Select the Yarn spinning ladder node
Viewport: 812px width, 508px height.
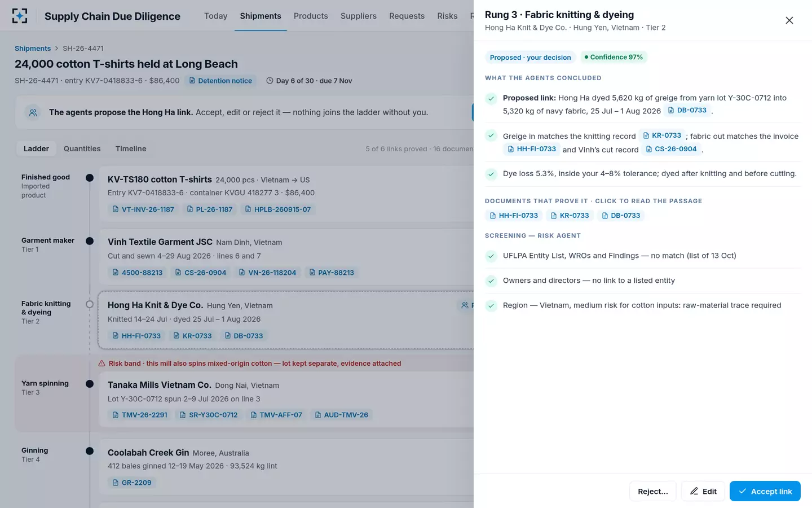90,384
